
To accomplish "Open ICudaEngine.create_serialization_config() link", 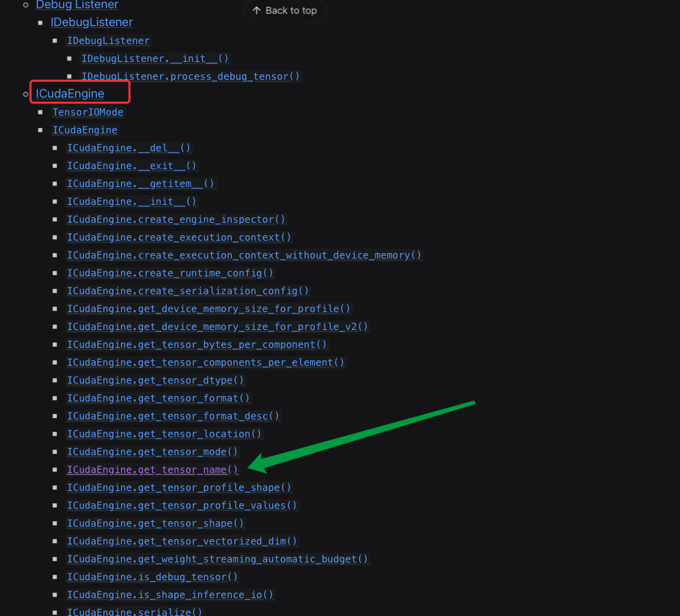I will click(187, 290).
